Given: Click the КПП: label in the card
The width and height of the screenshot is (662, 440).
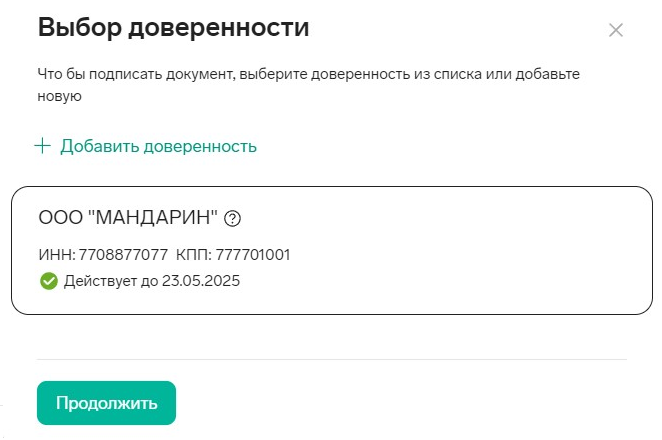Looking at the screenshot, I should [194, 255].
